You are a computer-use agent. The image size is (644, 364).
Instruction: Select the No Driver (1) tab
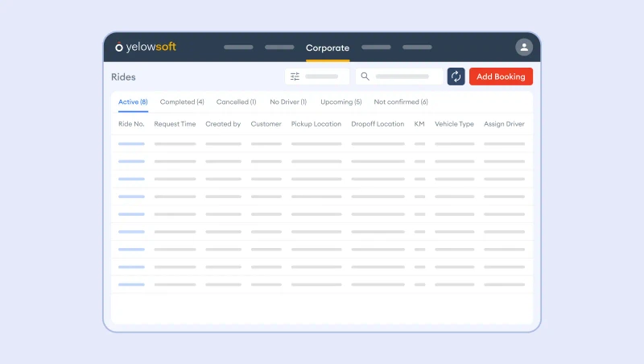click(288, 102)
